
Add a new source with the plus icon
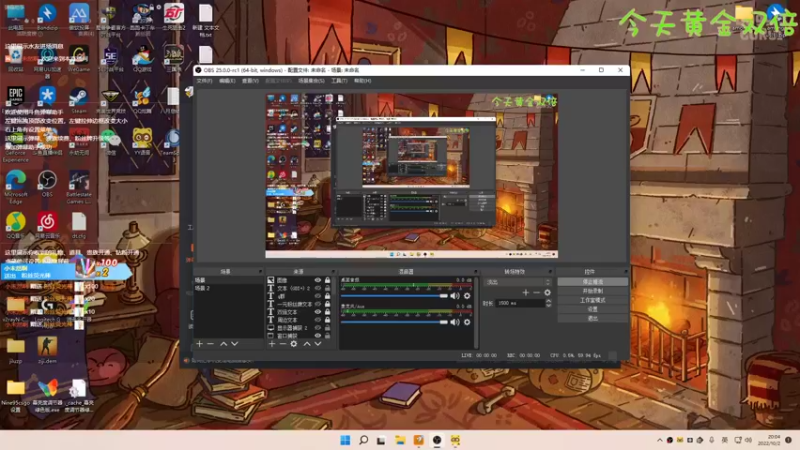click(272, 344)
